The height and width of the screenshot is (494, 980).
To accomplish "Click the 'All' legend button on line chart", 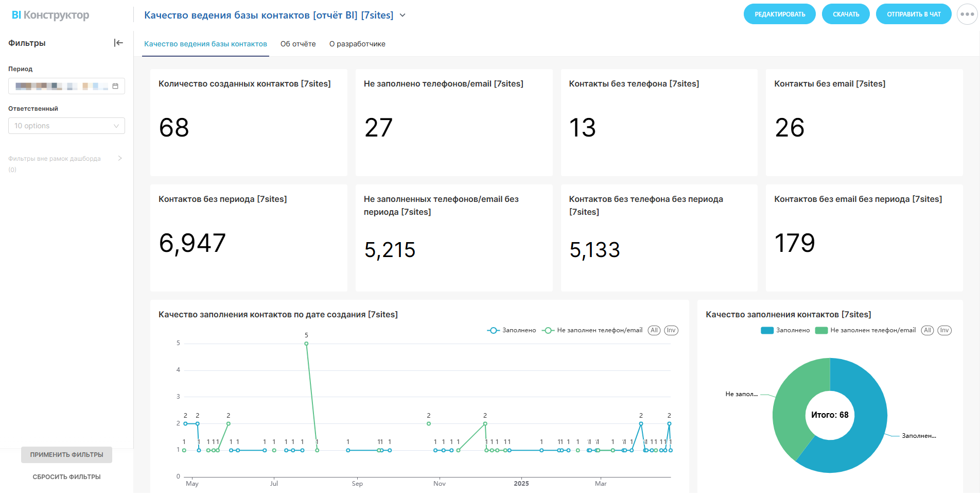I will click(654, 330).
